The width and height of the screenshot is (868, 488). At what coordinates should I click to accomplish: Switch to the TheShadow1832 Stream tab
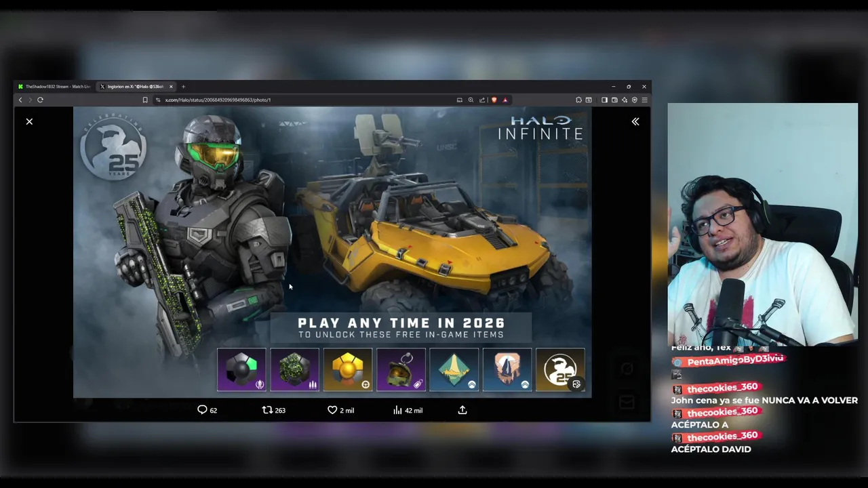pos(55,87)
